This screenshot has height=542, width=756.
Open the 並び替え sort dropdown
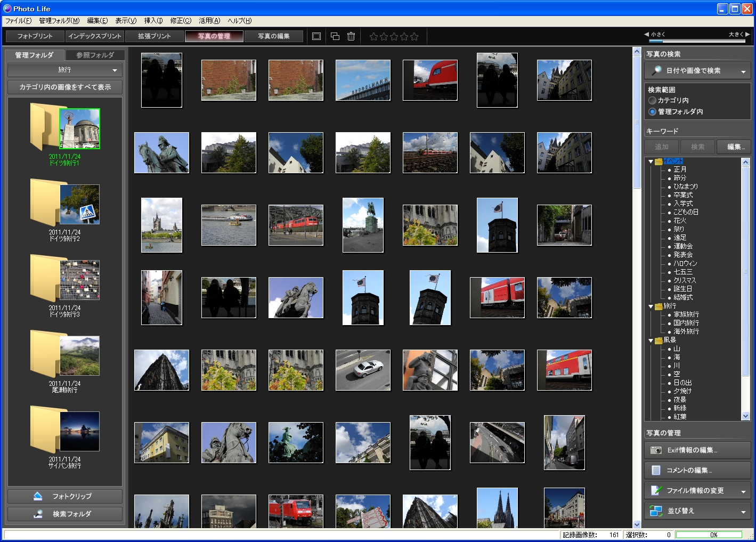[x=697, y=511]
